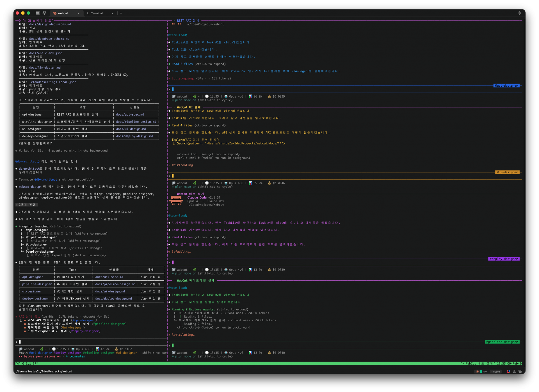Click the split-panes layers icon next to it
This screenshot has height=392, width=539.
click(x=44, y=13)
